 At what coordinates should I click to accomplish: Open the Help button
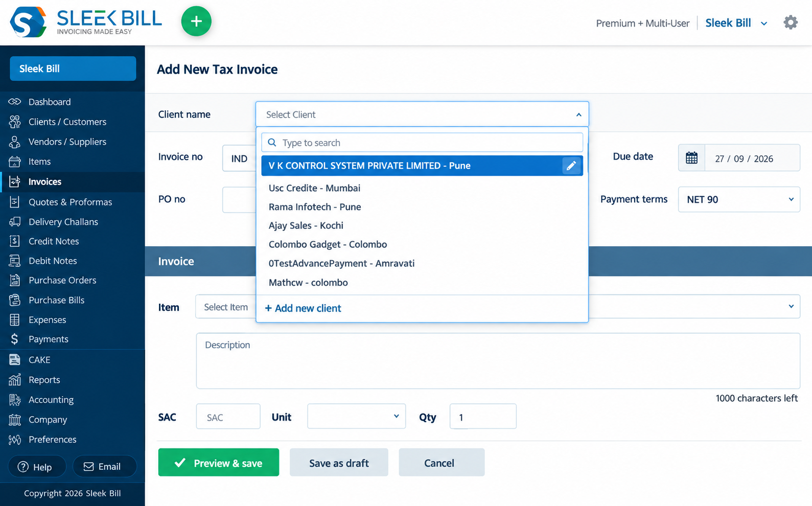tap(37, 467)
